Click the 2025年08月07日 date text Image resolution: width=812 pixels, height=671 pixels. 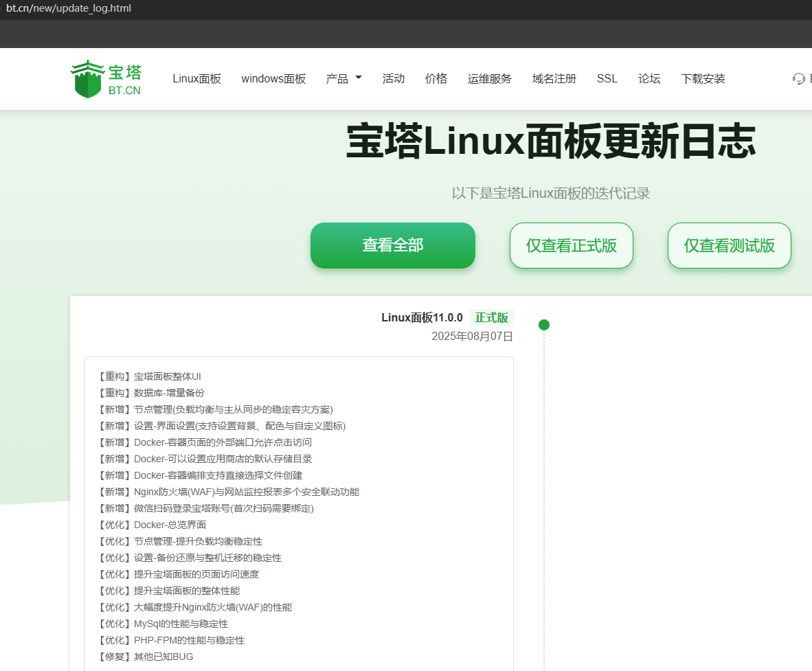472,336
